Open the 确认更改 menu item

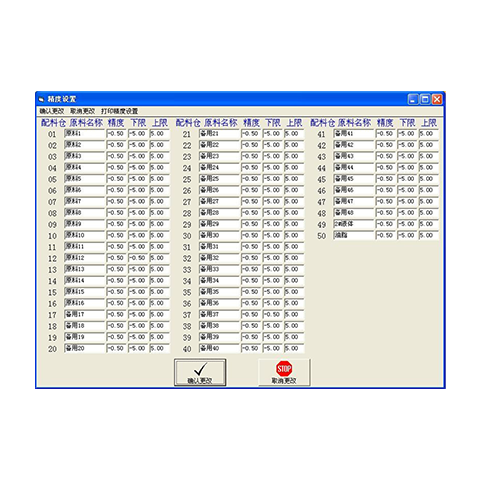(51, 111)
